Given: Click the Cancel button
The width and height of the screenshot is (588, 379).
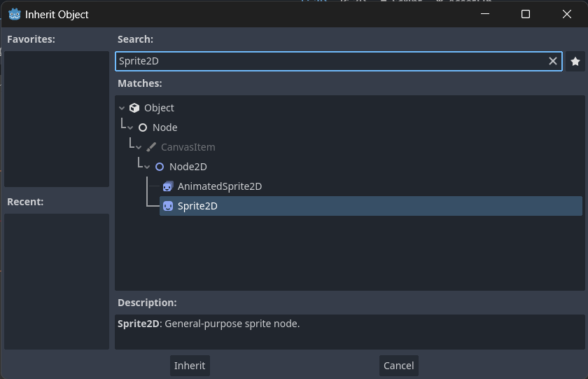Looking at the screenshot, I should tap(398, 366).
